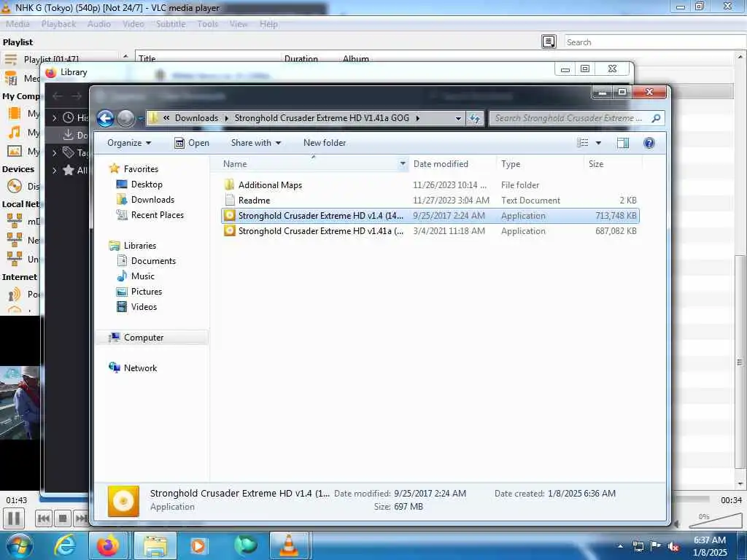Image resolution: width=747 pixels, height=560 pixels.
Task: Open the VLC Tools menu
Action: coord(207,24)
